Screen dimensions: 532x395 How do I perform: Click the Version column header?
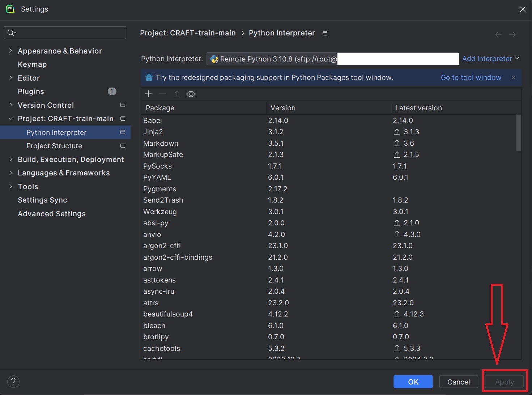click(329, 108)
